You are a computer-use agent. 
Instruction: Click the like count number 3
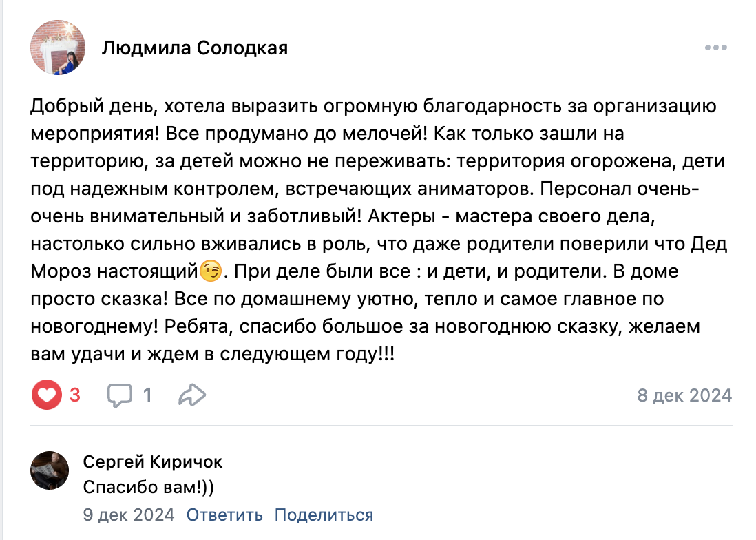click(75, 395)
